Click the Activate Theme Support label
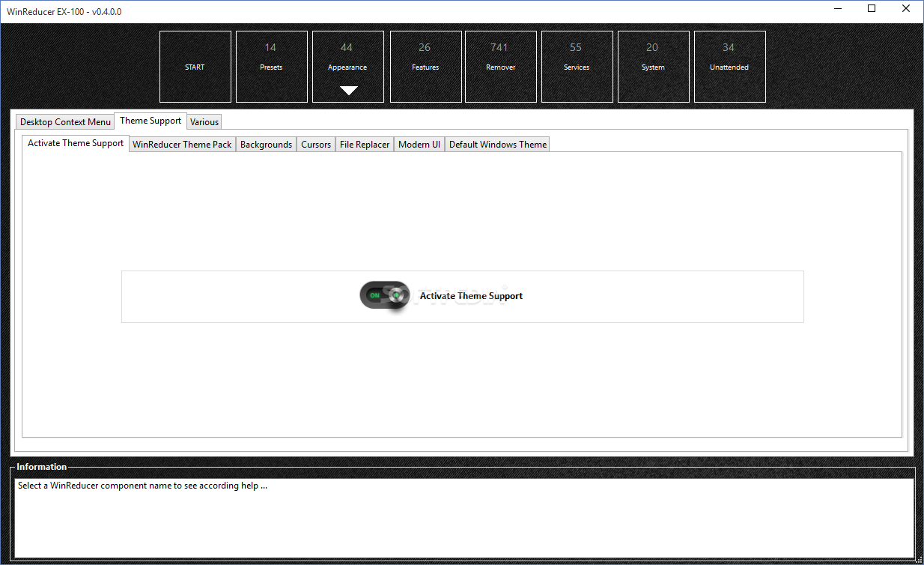The height and width of the screenshot is (565, 924). [471, 296]
